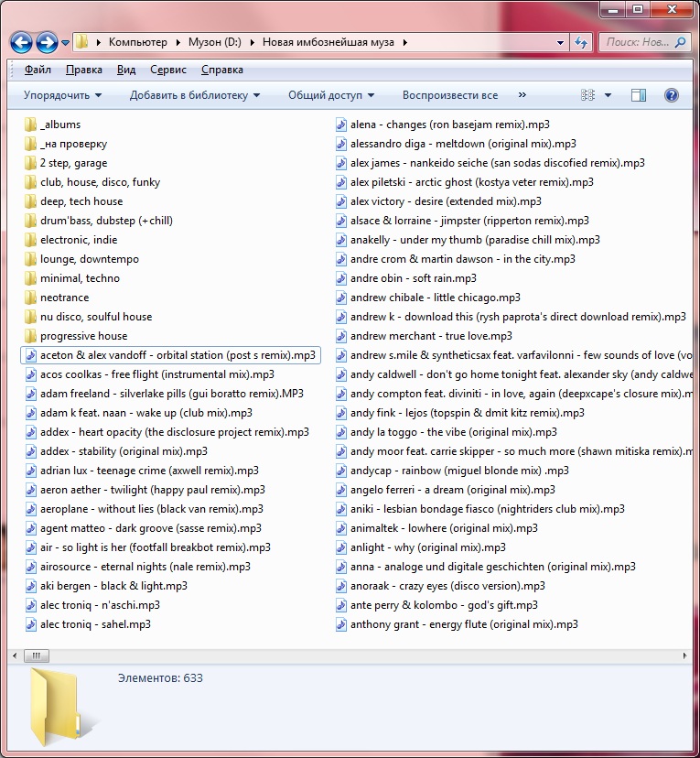
Task: Click mp3 icon of 'alessandro diga - meltdown'
Action: pos(341,144)
